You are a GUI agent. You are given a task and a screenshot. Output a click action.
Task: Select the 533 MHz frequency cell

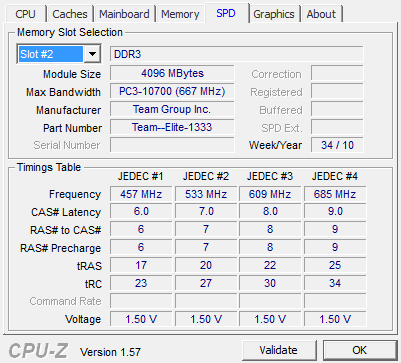pos(206,194)
